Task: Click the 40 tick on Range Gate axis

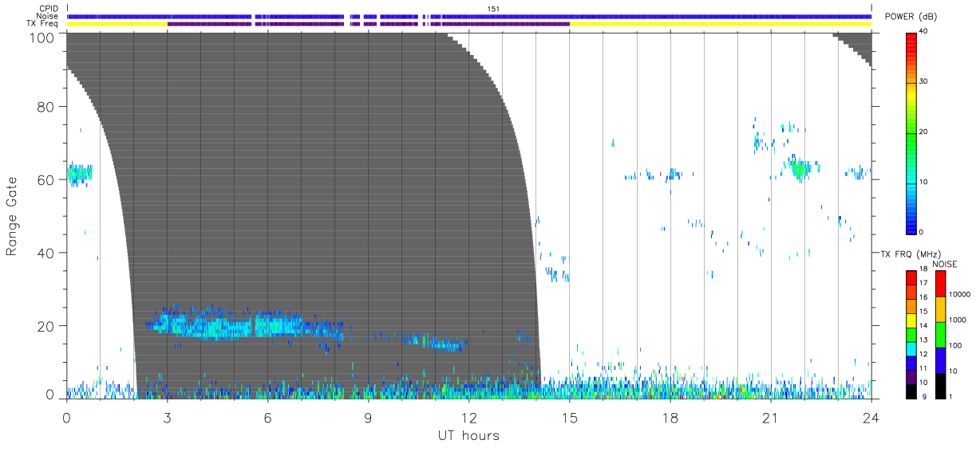Action: click(x=46, y=253)
